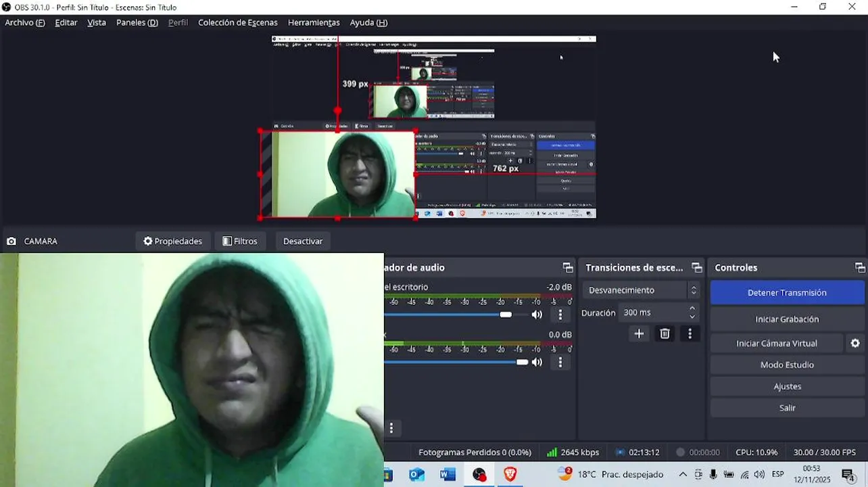Open the Herramientas menu

[x=314, y=22]
